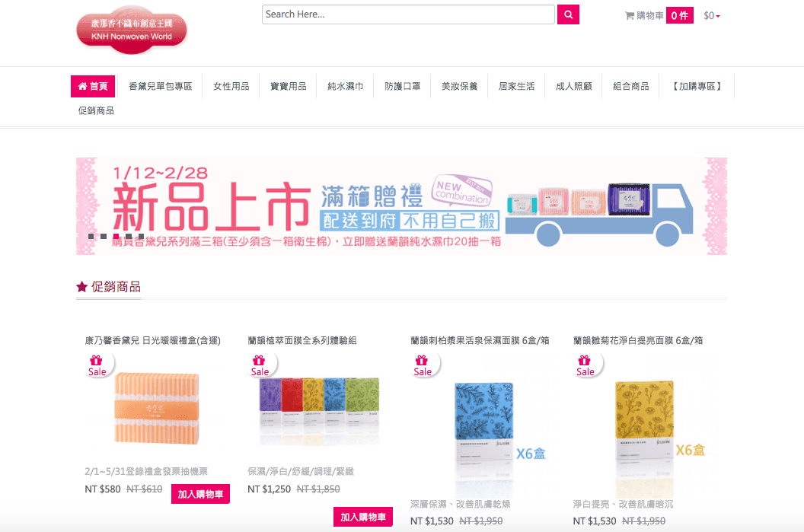Viewport: 804px width, 532px height.
Task: Open the 香黛兒單包專區 menu
Action: (x=160, y=86)
